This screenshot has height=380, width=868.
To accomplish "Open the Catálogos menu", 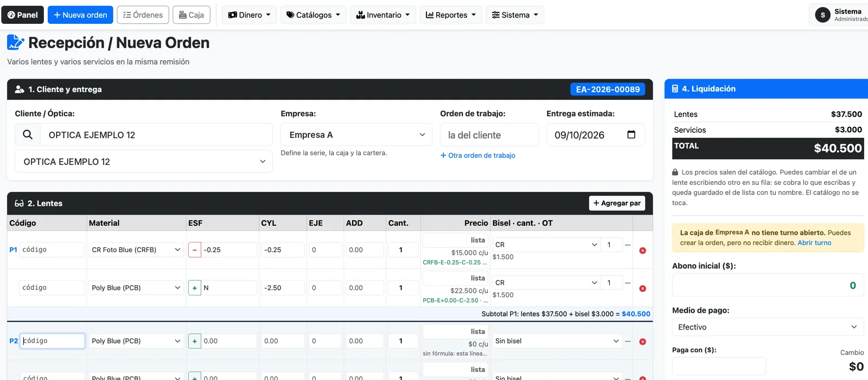I will [313, 15].
